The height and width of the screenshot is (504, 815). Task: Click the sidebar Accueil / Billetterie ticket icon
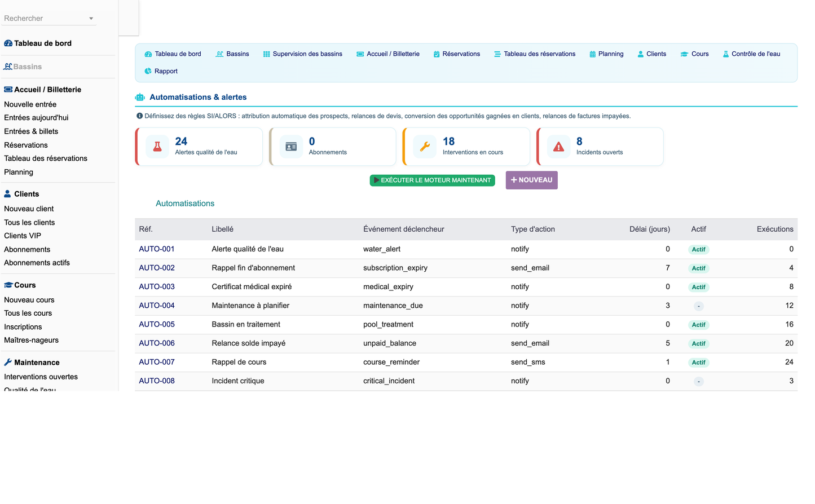click(8, 90)
